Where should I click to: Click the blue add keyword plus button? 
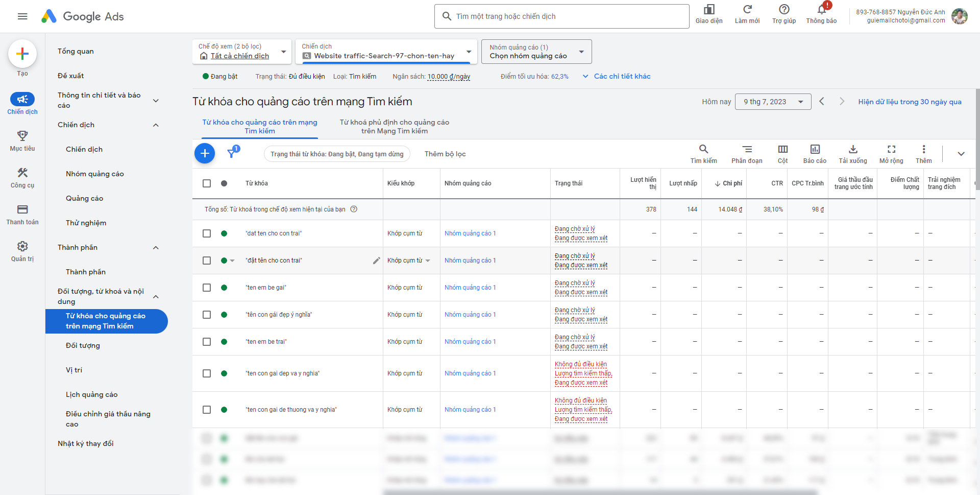pos(205,153)
